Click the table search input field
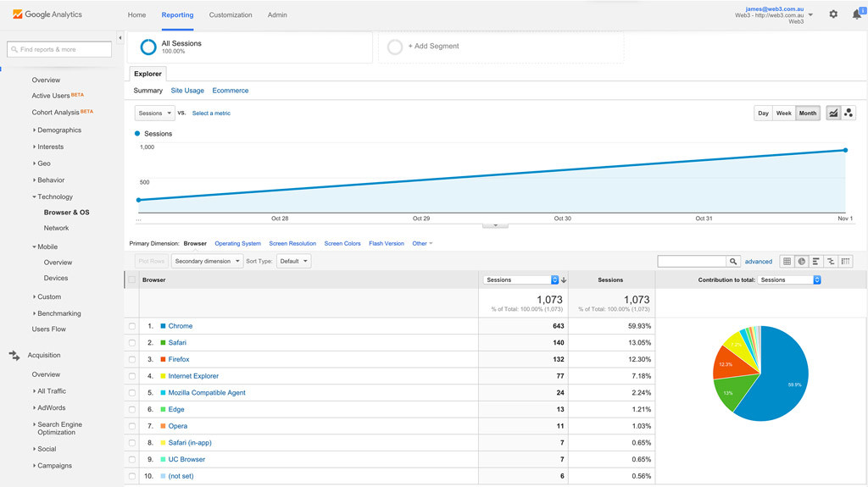The height and width of the screenshot is (487, 868). (x=692, y=261)
